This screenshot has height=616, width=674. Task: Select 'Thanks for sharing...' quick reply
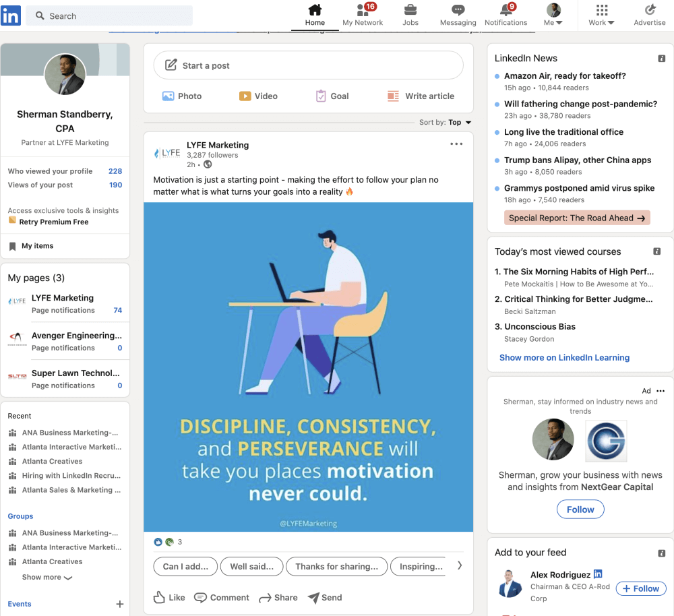coord(336,567)
